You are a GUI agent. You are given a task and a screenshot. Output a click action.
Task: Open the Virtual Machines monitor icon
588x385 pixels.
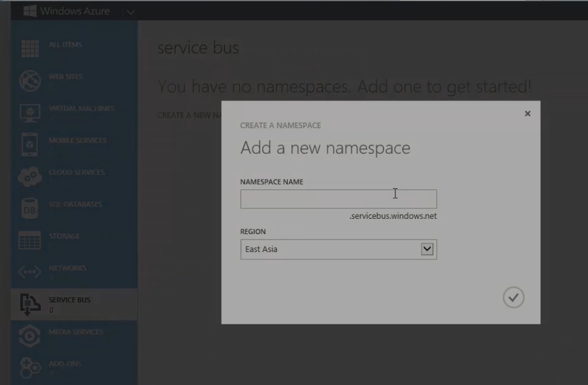30,112
